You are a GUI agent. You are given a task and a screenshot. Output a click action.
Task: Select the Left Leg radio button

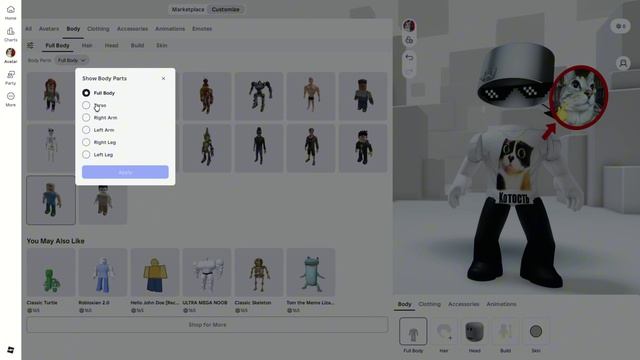tap(86, 154)
